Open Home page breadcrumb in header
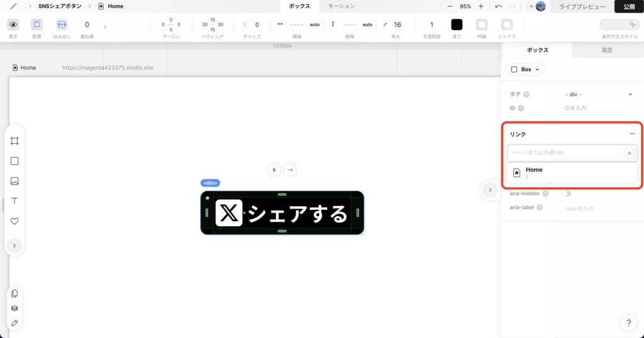The width and height of the screenshot is (644, 338). (x=111, y=6)
